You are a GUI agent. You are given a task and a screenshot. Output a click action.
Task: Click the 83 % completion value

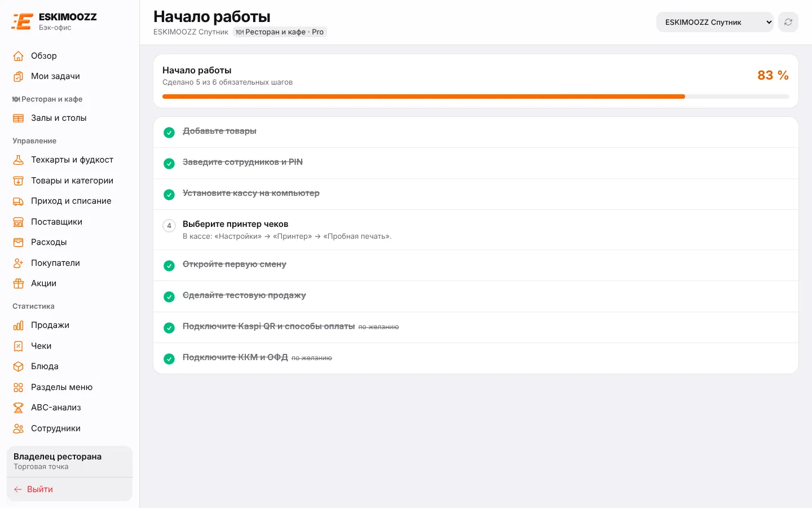pyautogui.click(x=773, y=75)
